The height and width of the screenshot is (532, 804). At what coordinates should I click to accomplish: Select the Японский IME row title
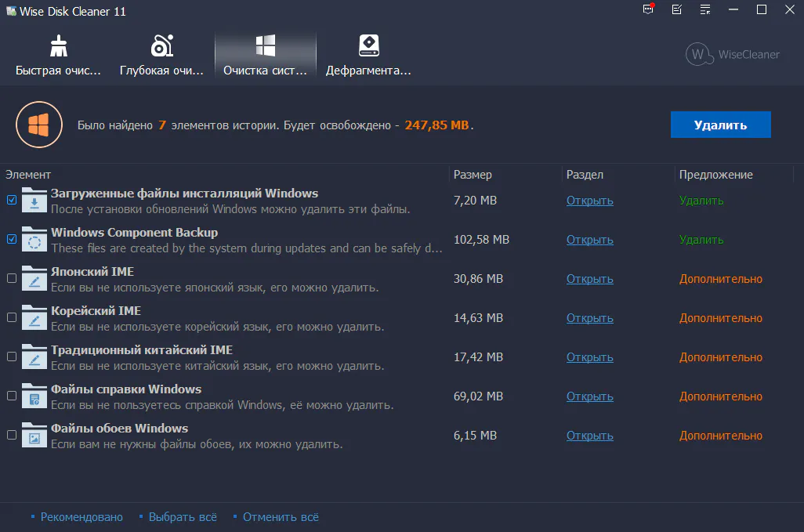92,272
